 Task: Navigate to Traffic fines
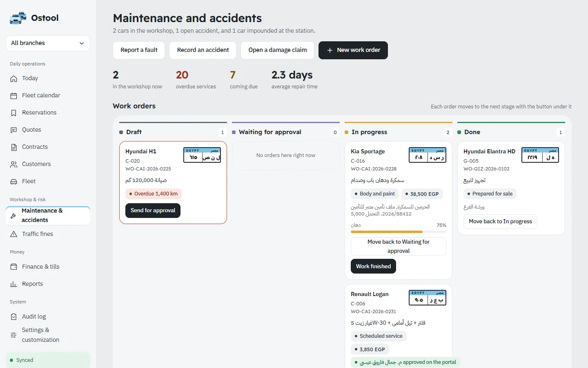(48, 234)
